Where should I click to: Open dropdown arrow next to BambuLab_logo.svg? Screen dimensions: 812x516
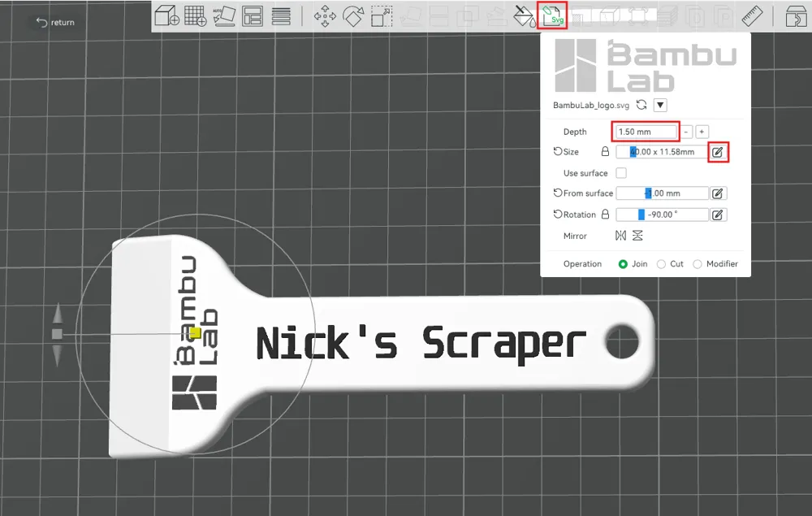tap(660, 105)
